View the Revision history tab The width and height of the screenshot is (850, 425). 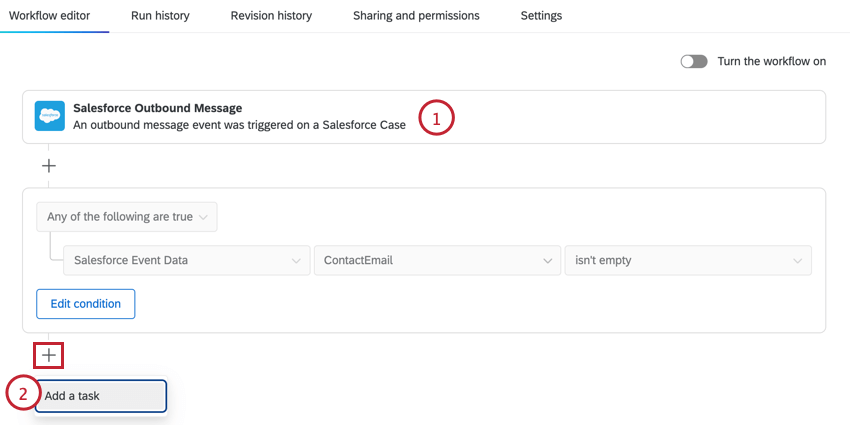(x=271, y=16)
